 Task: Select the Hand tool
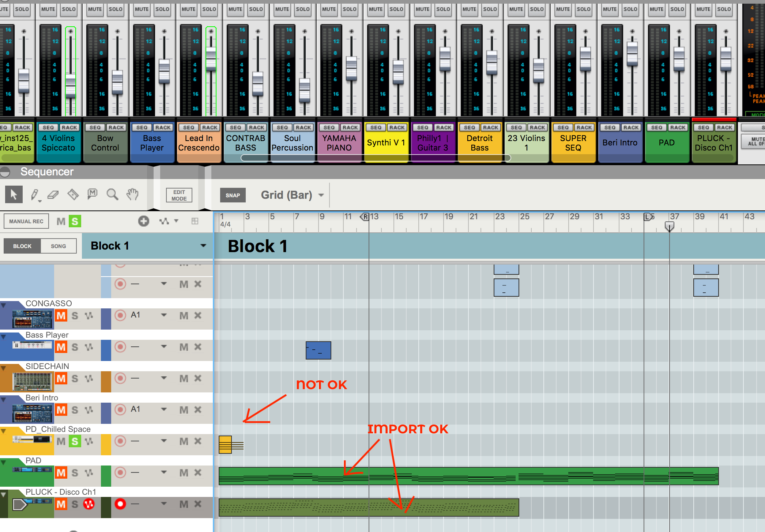[x=132, y=194]
